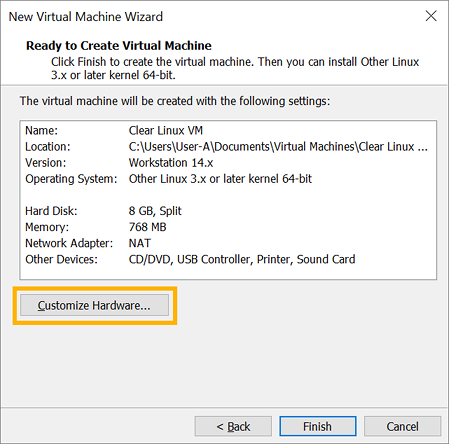Click the Name: label in settings list
Viewport: 449px width, 444px height.
tap(41, 130)
